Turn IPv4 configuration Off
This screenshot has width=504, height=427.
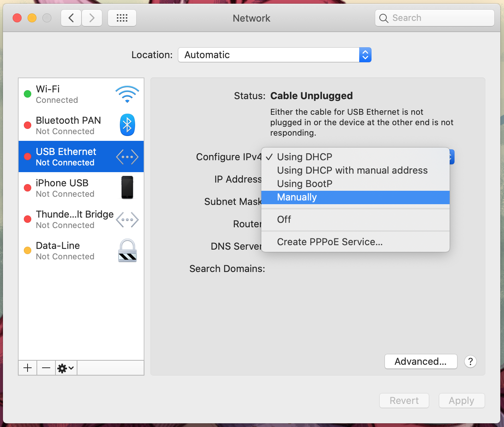click(x=284, y=219)
